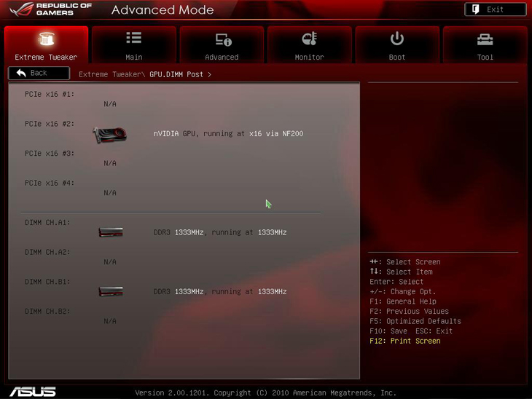The image size is (532, 399).
Task: Click the nVIDIA graphics card icon
Action: pos(110,135)
